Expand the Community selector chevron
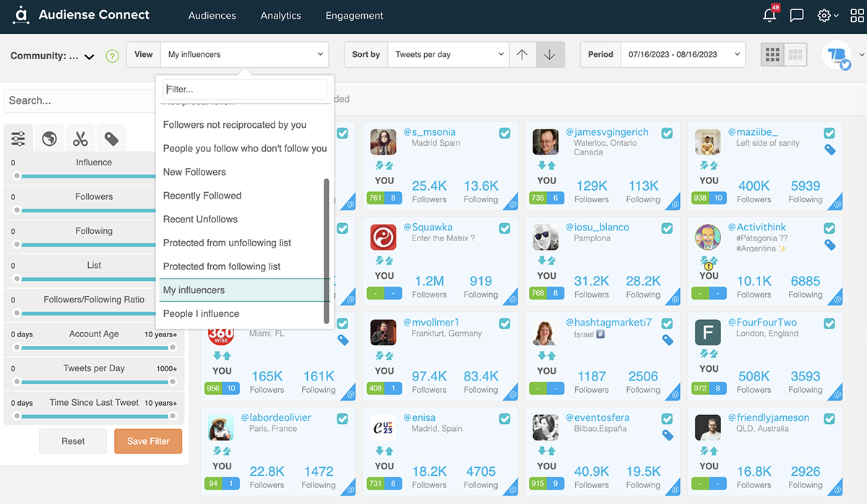Image resolution: width=867 pixels, height=504 pixels. click(90, 56)
